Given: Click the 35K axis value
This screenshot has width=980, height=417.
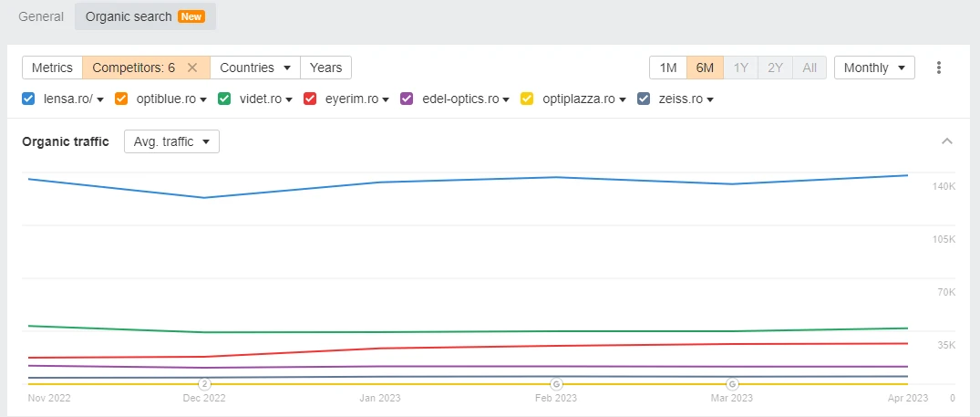Looking at the screenshot, I should pos(946,345).
